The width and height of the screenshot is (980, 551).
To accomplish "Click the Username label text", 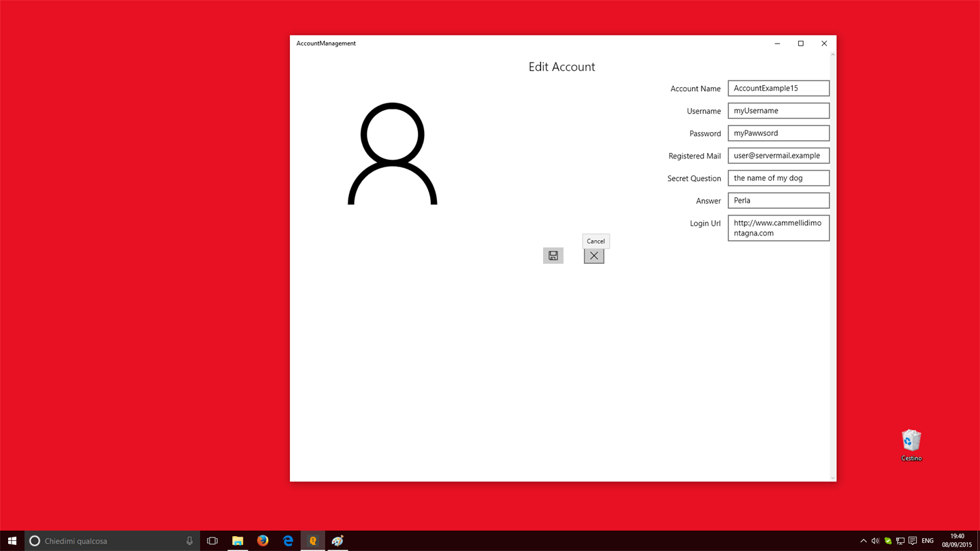I will pyautogui.click(x=704, y=111).
